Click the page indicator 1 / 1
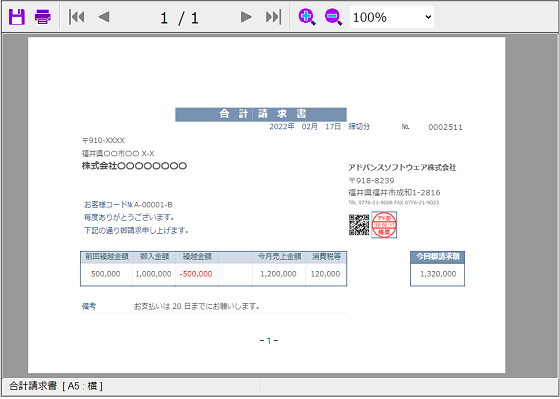560x399 pixels. click(179, 18)
